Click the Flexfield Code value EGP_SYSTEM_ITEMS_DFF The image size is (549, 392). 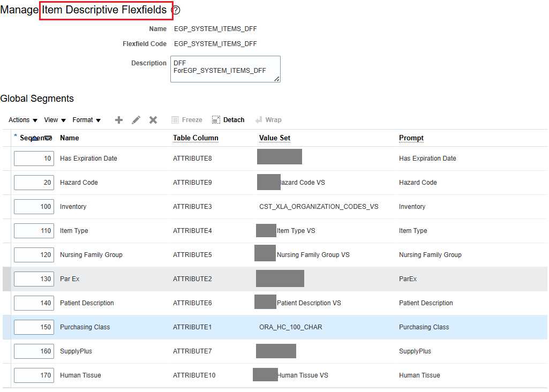click(215, 44)
